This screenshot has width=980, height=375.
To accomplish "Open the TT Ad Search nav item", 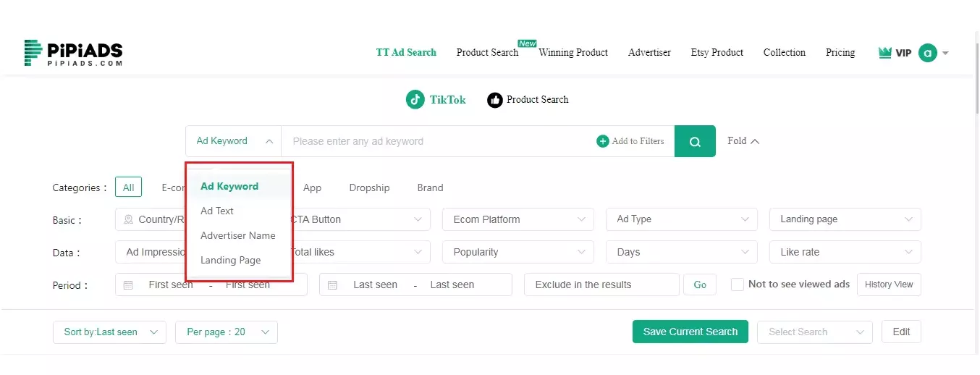I will [406, 52].
